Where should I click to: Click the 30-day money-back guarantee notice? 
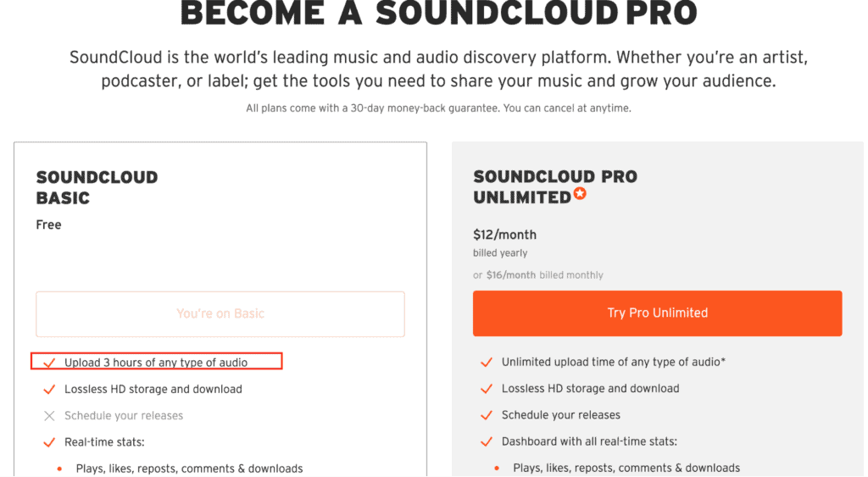click(438, 108)
